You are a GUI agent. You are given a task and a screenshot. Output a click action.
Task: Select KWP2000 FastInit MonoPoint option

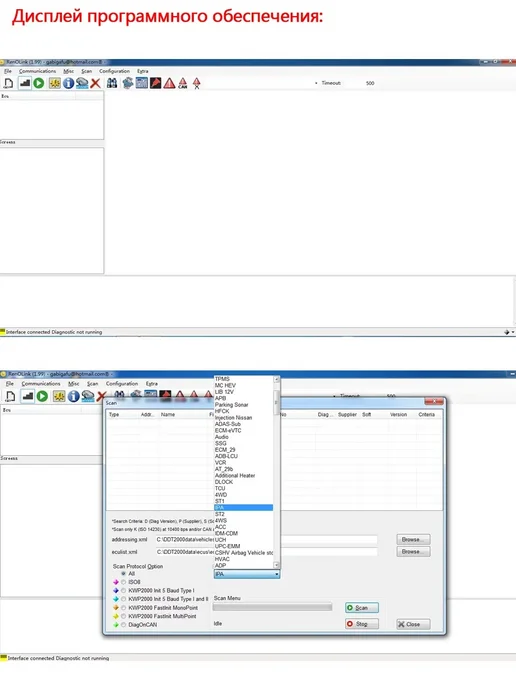(123, 608)
